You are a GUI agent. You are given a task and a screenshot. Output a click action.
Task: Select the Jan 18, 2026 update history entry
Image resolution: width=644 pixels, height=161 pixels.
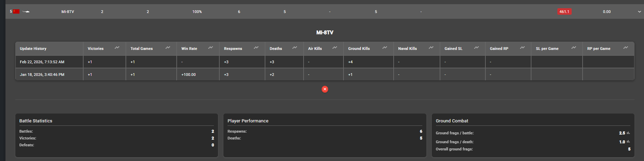click(42, 75)
